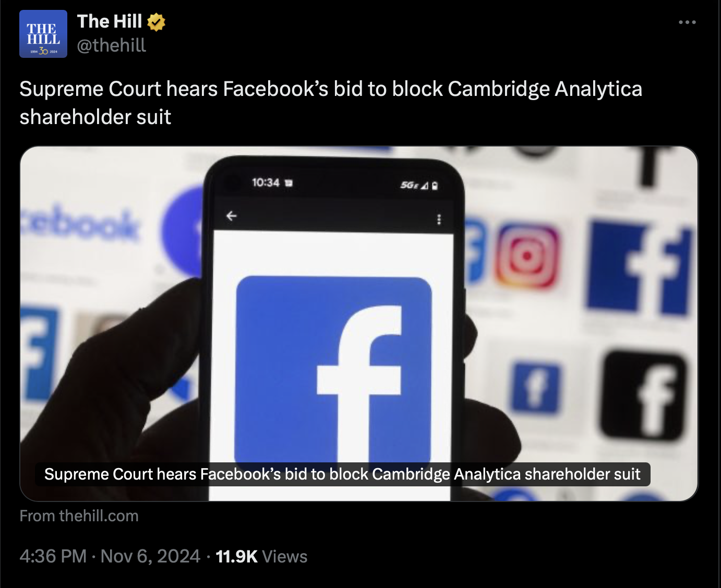This screenshot has height=588, width=721.
Task: Visit the From thehill.com source link
Action: click(79, 516)
